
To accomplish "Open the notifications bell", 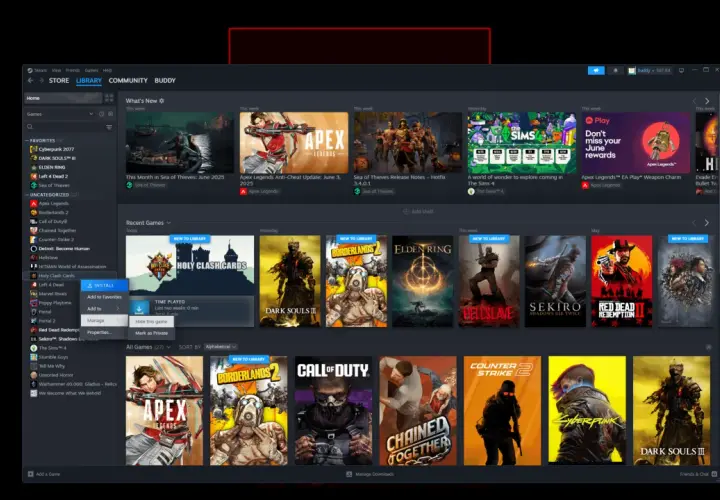I will pos(615,70).
